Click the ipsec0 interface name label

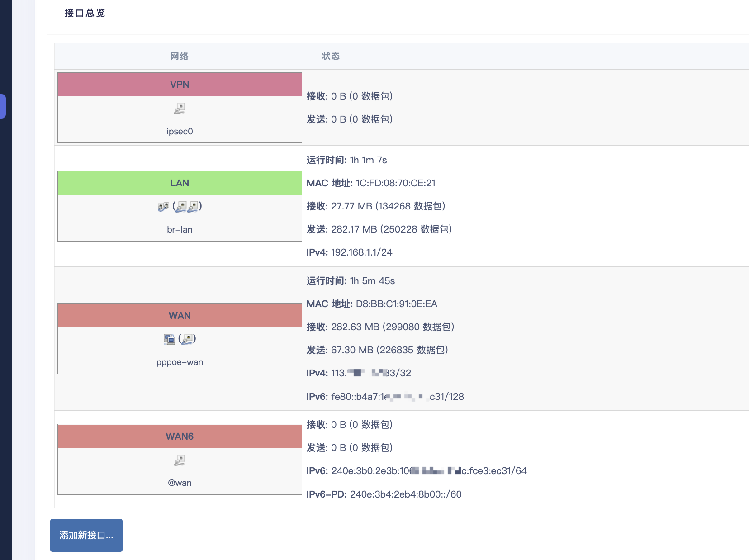(180, 131)
